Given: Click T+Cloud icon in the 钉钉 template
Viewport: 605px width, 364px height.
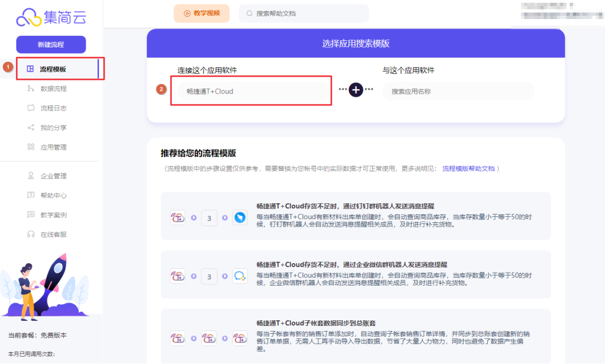Looking at the screenshot, I should 178,218.
